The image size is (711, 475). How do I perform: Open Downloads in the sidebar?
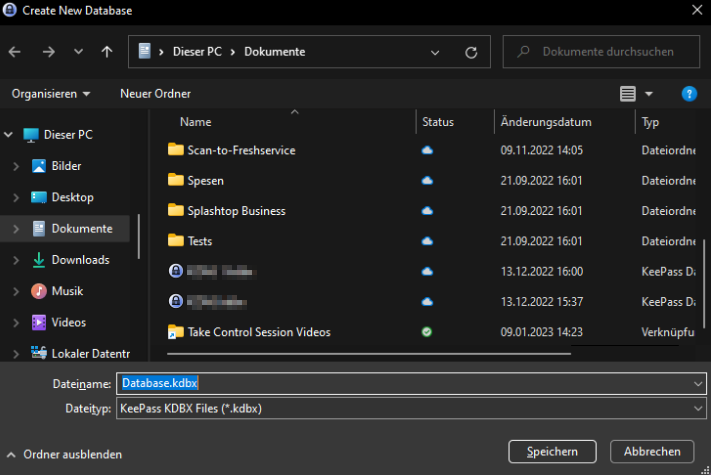[x=80, y=260]
